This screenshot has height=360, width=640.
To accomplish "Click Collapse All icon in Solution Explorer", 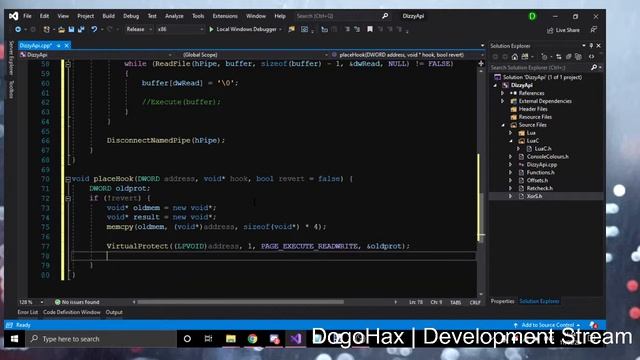I will click(x=568, y=57).
